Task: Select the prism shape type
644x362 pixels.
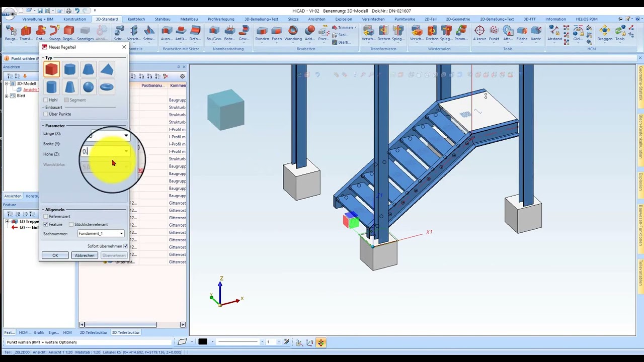Action: coord(70,69)
